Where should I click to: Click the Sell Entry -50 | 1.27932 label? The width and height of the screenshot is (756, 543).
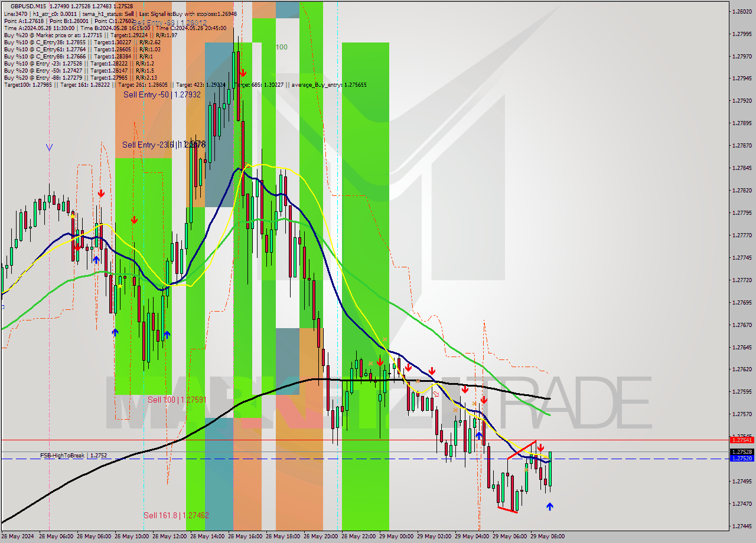(x=162, y=94)
